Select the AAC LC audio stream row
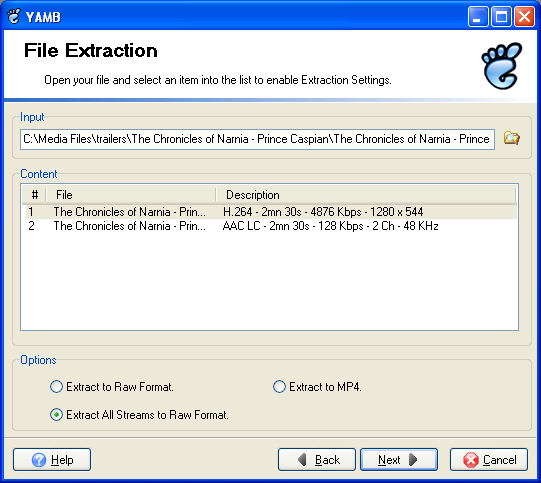The width and height of the screenshot is (541, 483). [271, 226]
